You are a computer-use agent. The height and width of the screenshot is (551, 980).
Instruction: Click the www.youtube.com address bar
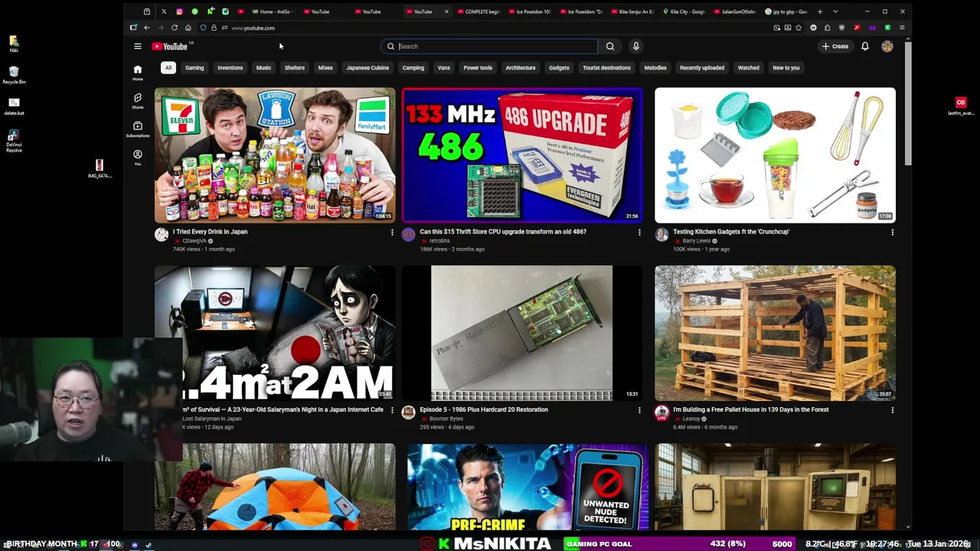coord(253,28)
